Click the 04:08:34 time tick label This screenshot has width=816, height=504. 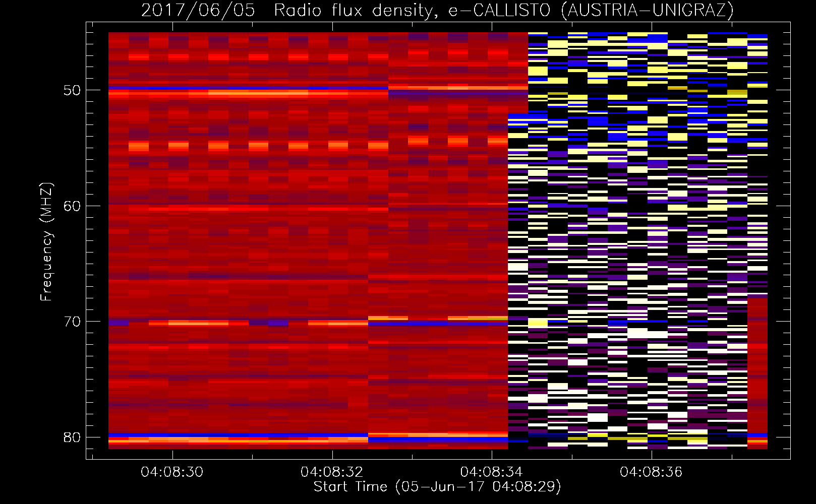tap(492, 472)
